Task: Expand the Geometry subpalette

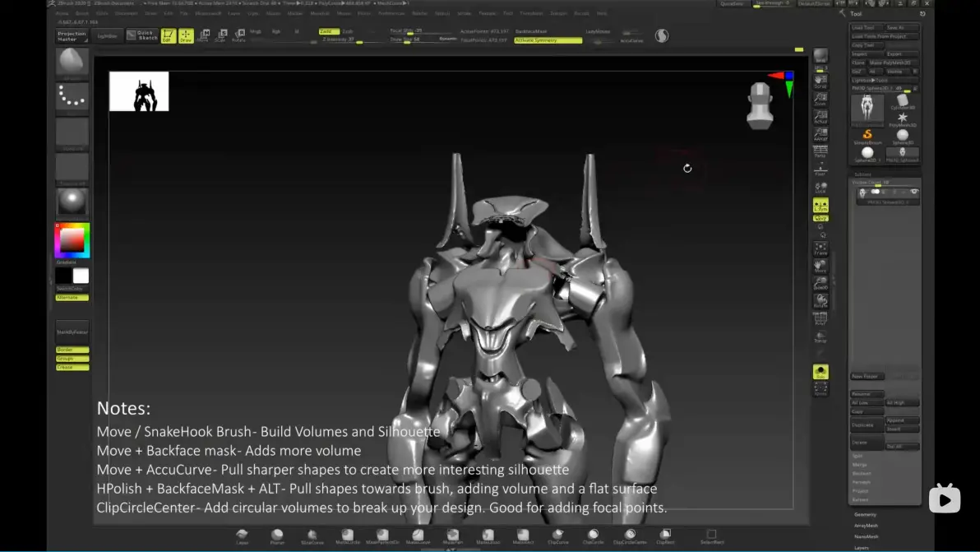Action: click(866, 514)
